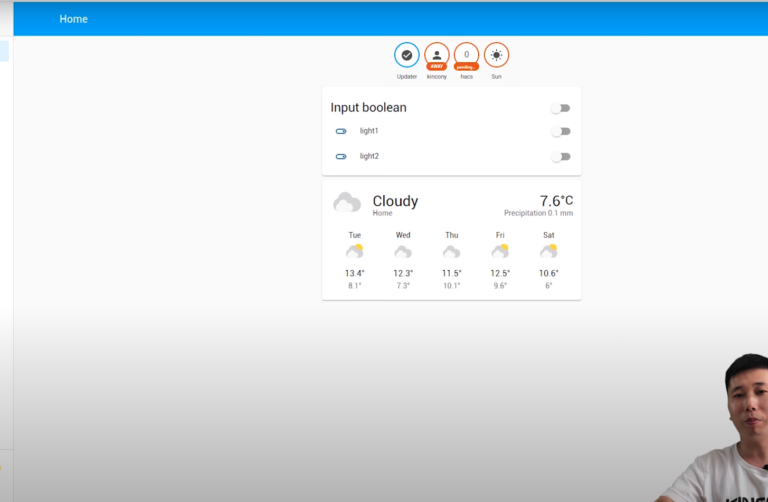Open the Sun badge
Screen dimensions: 768x502
(x=496, y=55)
